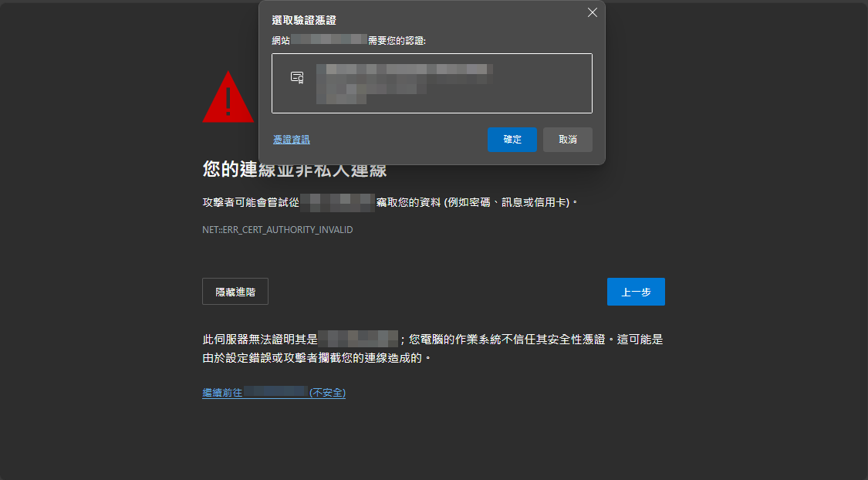Image resolution: width=868 pixels, height=480 pixels.
Task: Click the 選取驗證憑證 dialog title
Action: click(x=304, y=21)
